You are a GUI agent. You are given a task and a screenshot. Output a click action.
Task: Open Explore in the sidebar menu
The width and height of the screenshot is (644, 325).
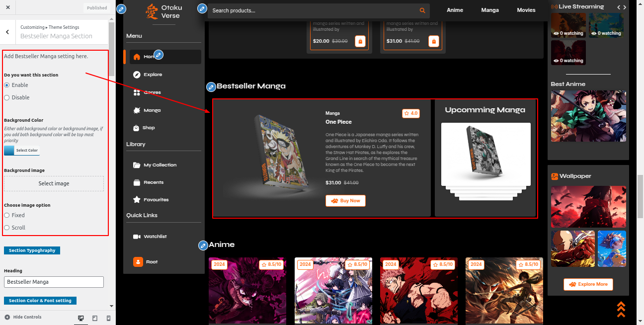click(153, 75)
